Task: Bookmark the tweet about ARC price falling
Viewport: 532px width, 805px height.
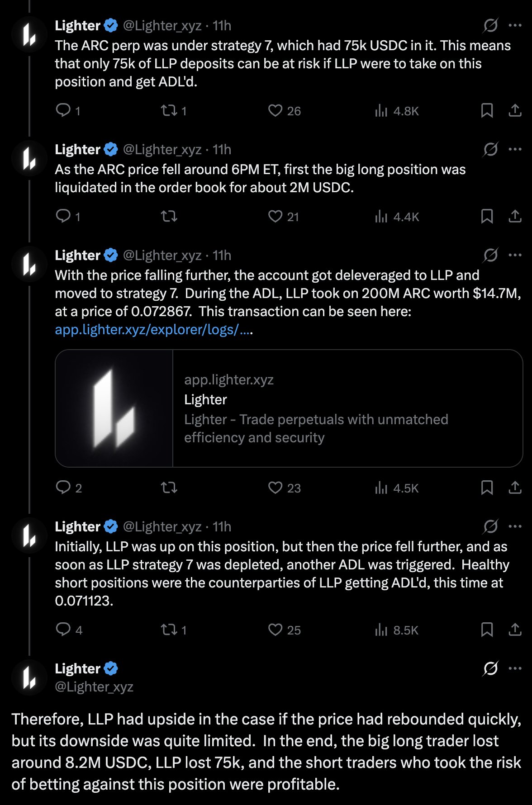Action: (x=487, y=217)
